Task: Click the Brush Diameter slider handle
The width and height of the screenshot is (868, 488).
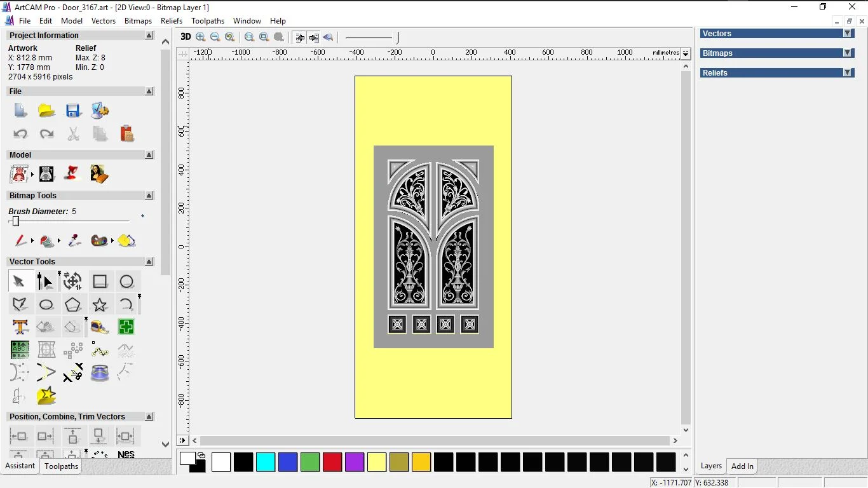Action: 16,221
